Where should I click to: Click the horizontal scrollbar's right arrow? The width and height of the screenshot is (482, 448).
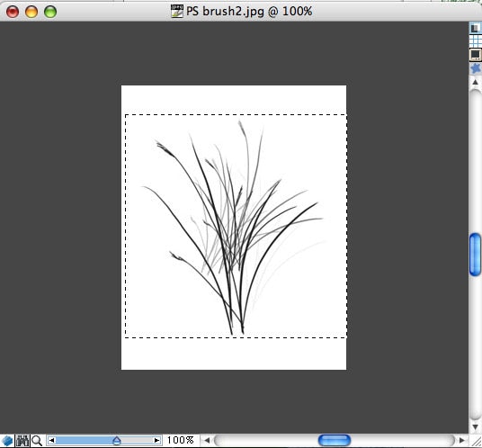point(461,441)
